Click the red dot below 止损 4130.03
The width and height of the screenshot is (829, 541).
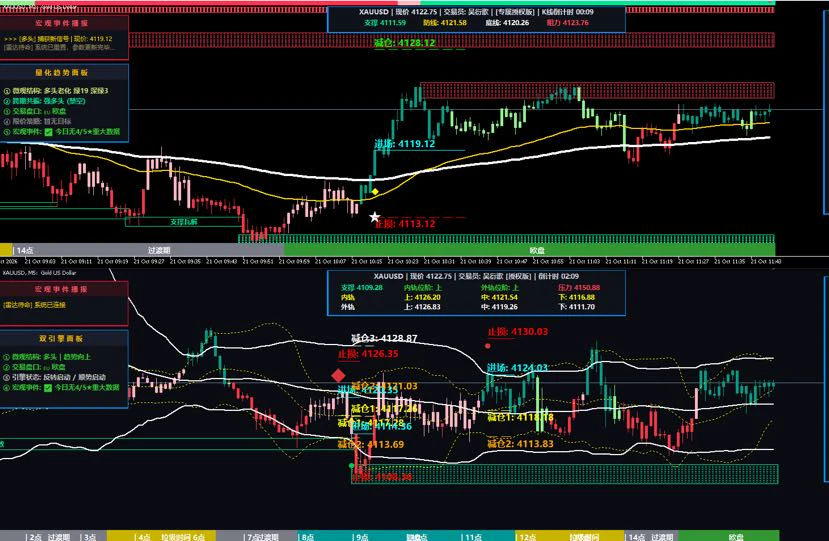pos(487,346)
